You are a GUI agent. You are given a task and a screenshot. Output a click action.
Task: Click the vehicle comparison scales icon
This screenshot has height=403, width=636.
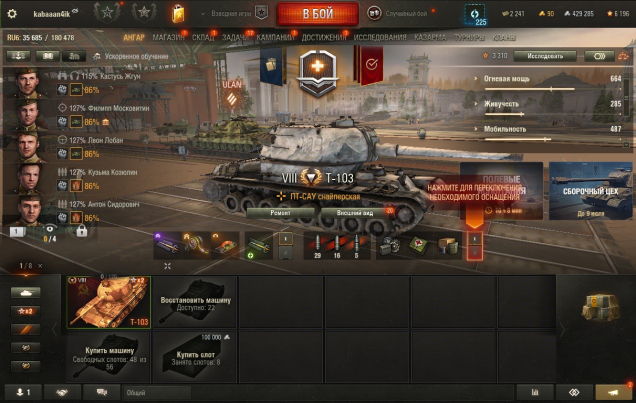point(623,56)
